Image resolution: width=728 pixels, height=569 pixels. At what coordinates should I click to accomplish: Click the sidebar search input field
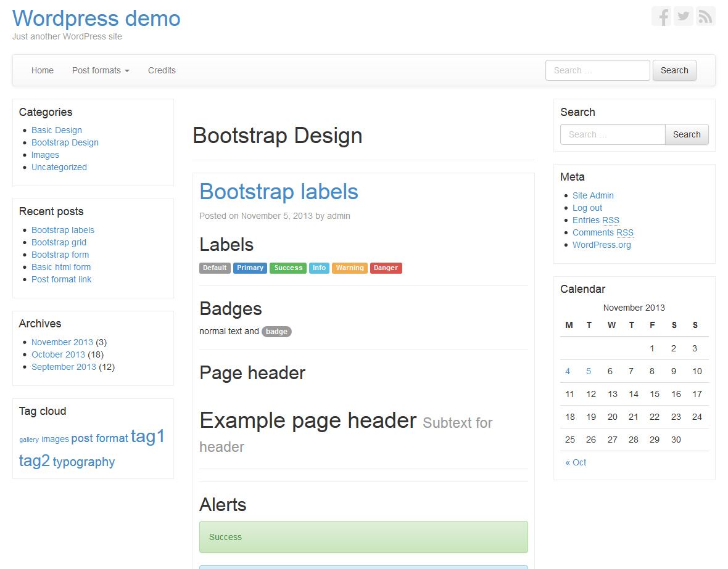pyautogui.click(x=613, y=134)
